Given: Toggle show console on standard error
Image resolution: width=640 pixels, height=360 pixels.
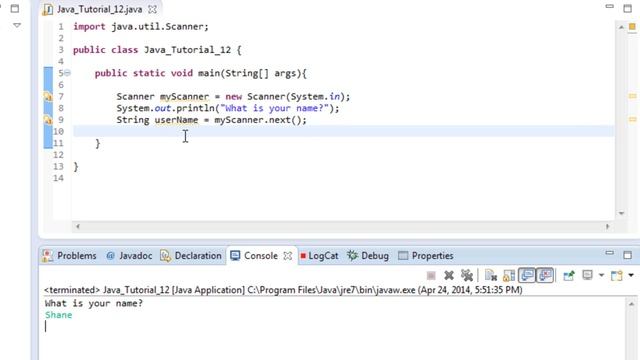Looking at the screenshot, I should click(545, 276).
